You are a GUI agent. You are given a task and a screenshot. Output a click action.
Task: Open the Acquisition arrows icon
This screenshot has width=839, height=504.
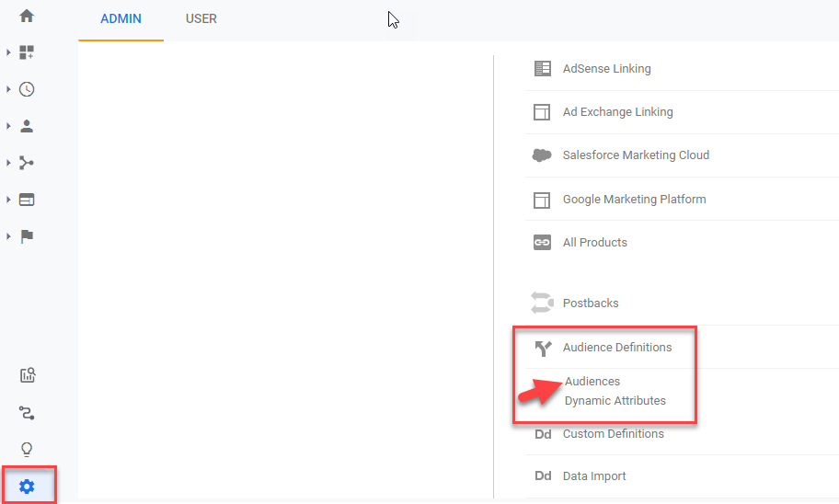click(26, 163)
